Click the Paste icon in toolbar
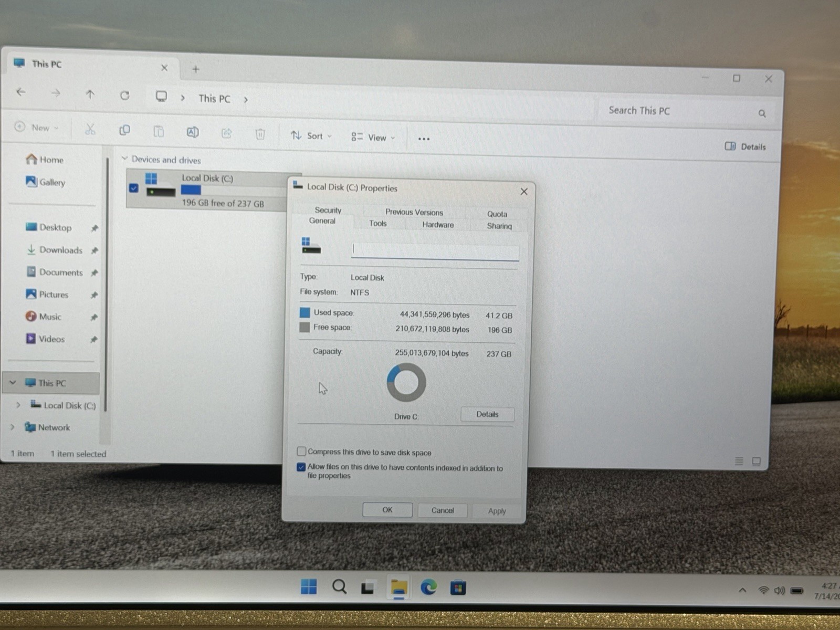This screenshot has width=840, height=630. coord(159,131)
